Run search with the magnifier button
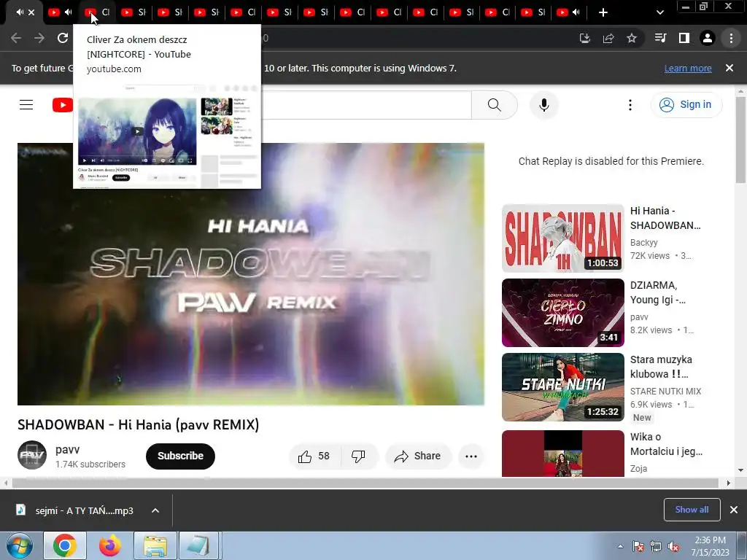 point(495,105)
